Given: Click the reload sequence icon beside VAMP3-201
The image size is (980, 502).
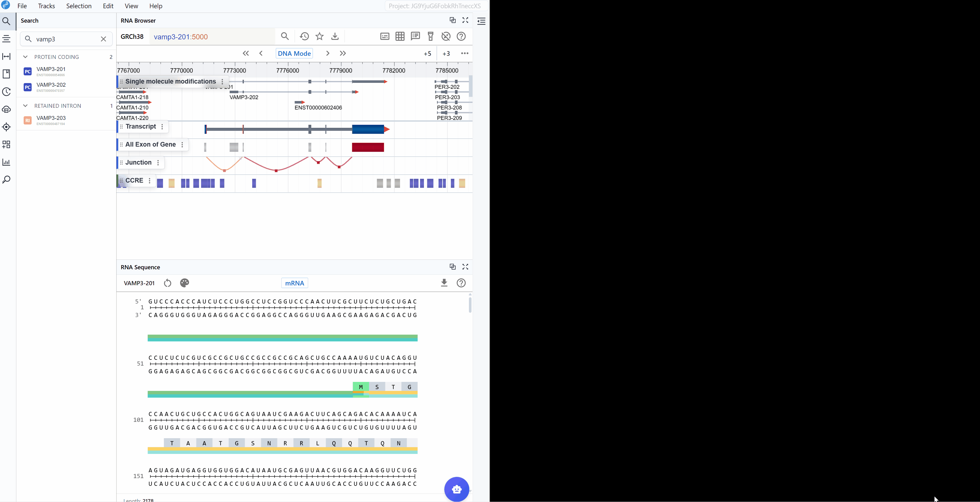Looking at the screenshot, I should 167,283.
